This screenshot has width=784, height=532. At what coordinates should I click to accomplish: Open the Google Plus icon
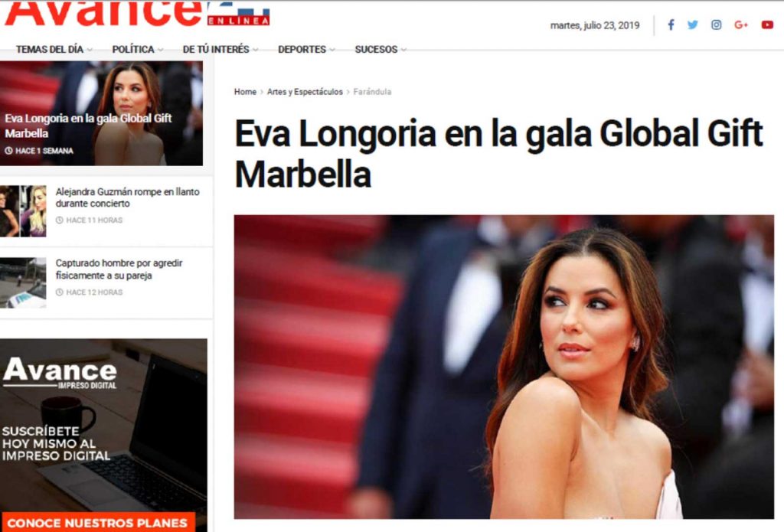(x=741, y=25)
